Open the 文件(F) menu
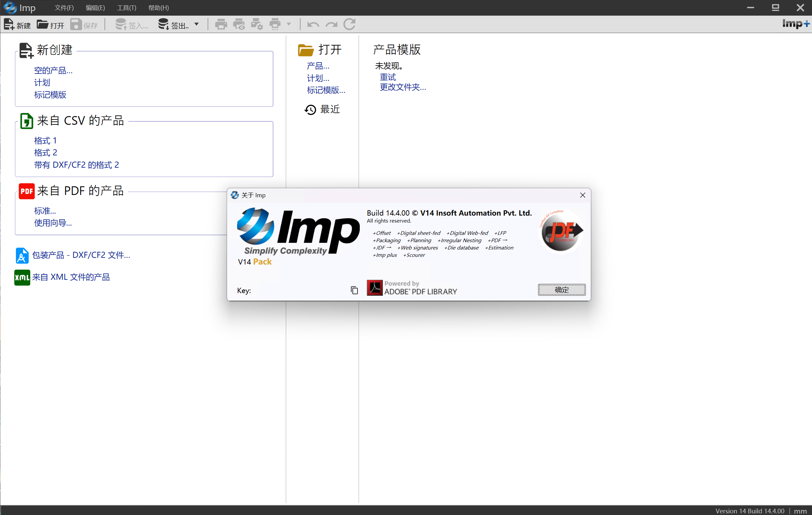The height and width of the screenshot is (515, 812). 64,8
